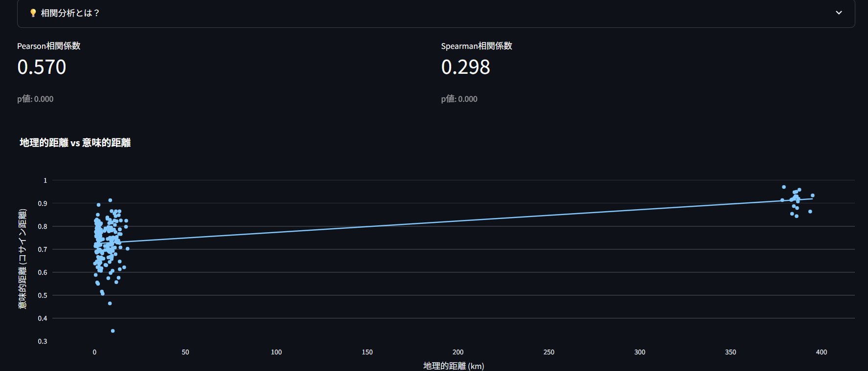Click the Spearman相関係数 label
Screen dimensions: 868x371
[477, 46]
